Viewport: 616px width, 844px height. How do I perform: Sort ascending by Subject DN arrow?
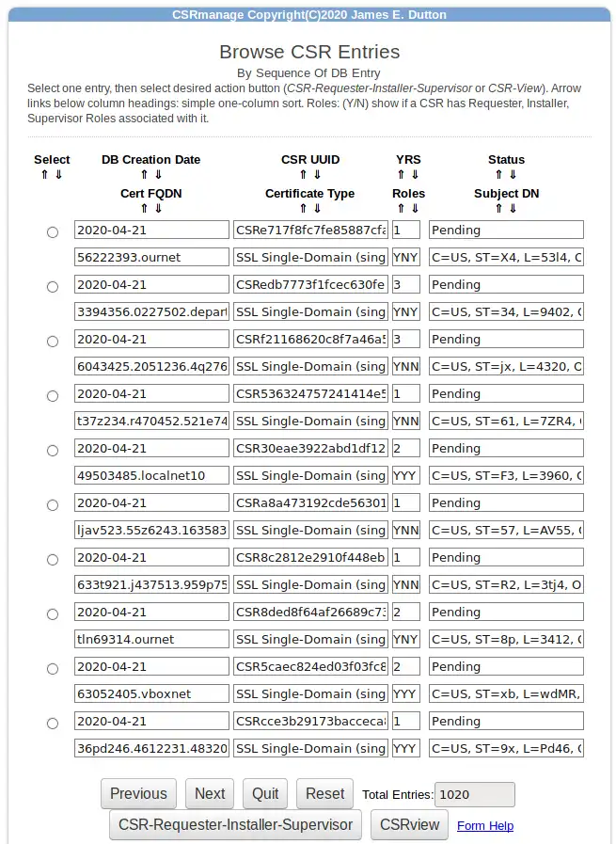point(499,208)
